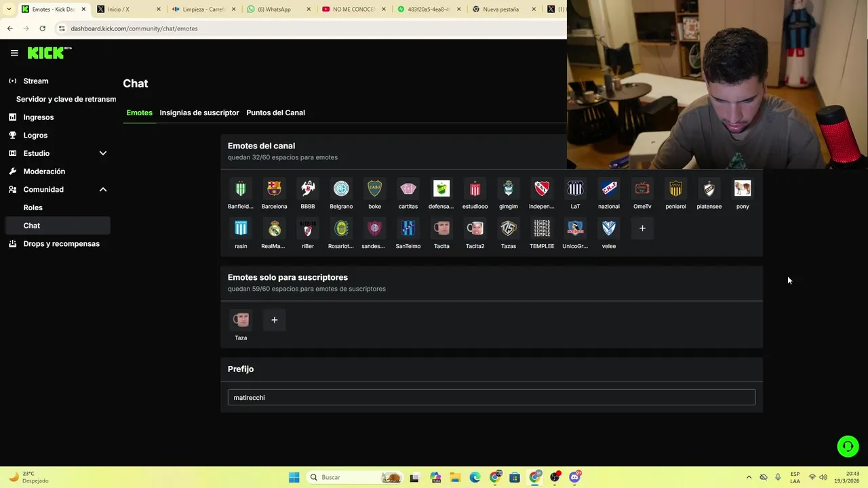Screen dimensions: 868x488
Task: Switch to Puntos del Canal tab
Action: coord(275,113)
